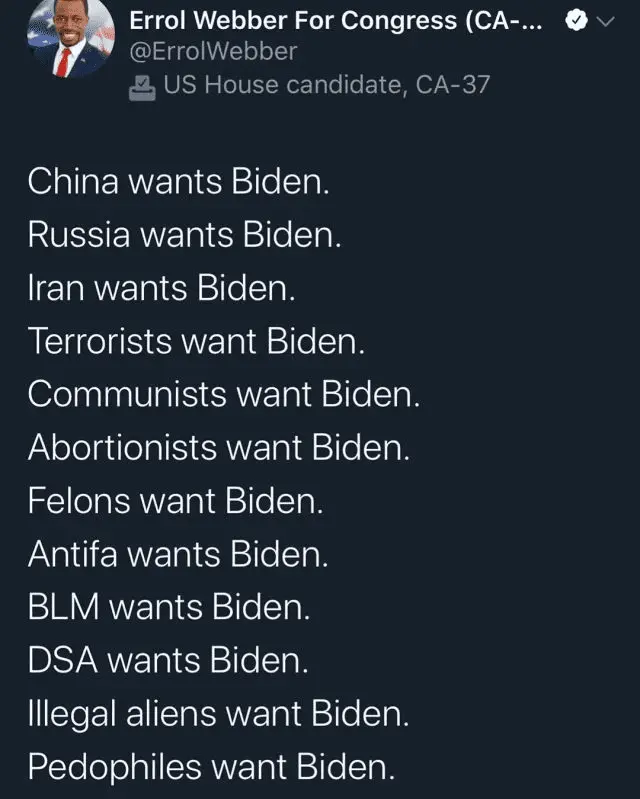
Task: Click the 'Antifa wants Biden.' line
Action: tap(177, 553)
